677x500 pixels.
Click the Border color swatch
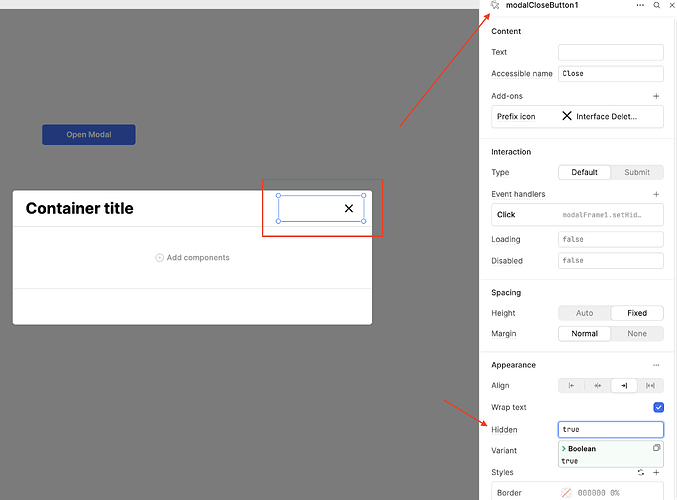(566, 493)
